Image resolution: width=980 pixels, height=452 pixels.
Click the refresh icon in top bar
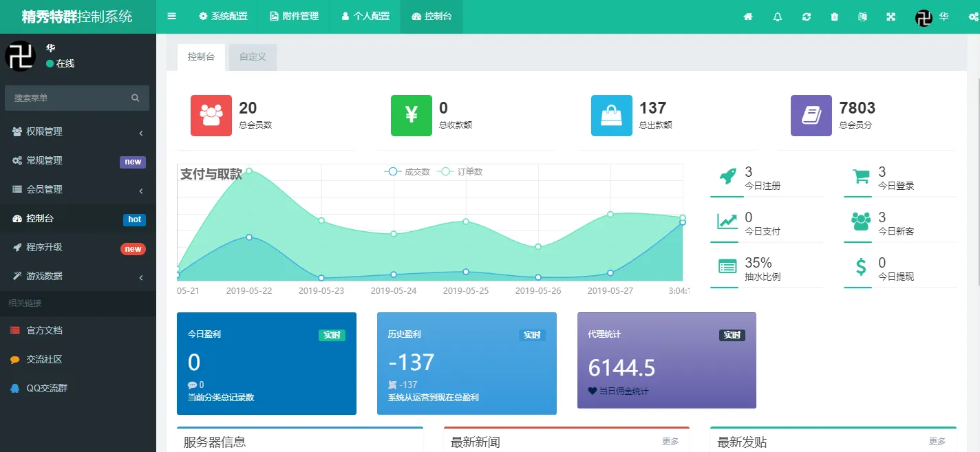click(x=806, y=17)
